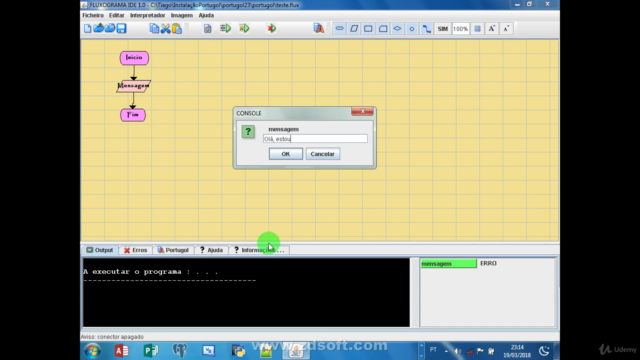Select the cut-corner rectangle shape tool
This screenshot has width=640, height=360.
coord(383,29)
